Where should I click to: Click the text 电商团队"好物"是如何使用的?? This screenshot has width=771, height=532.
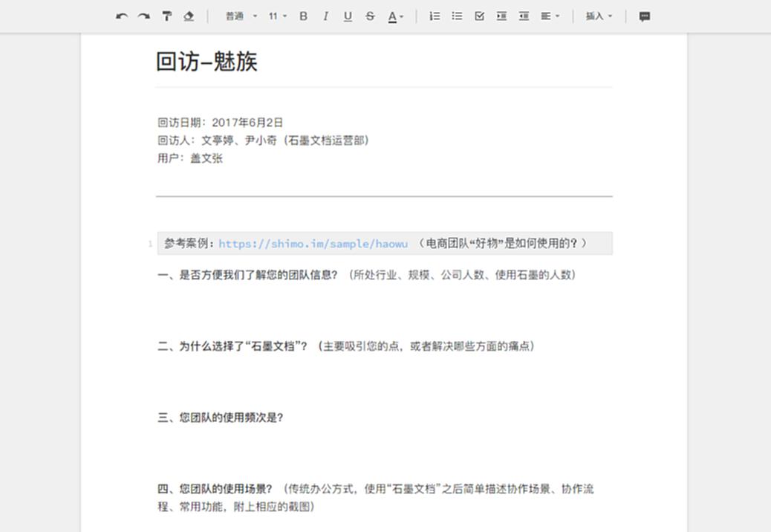[x=501, y=244]
